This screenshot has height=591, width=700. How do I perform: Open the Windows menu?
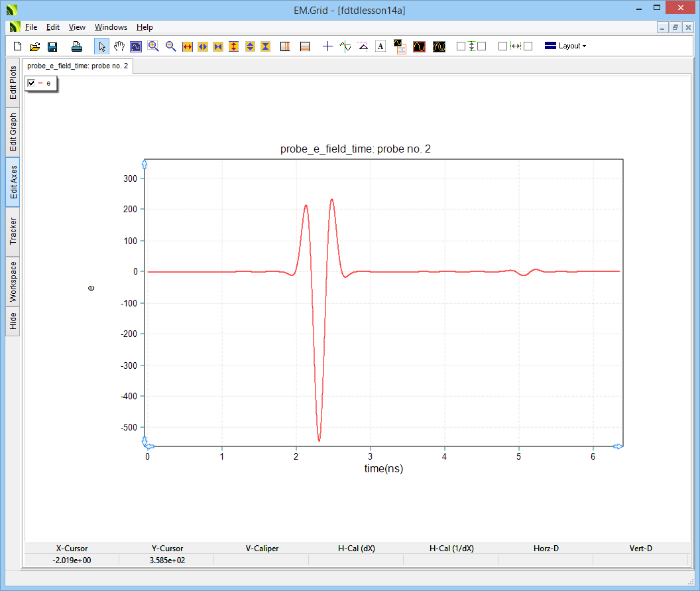pos(111,27)
